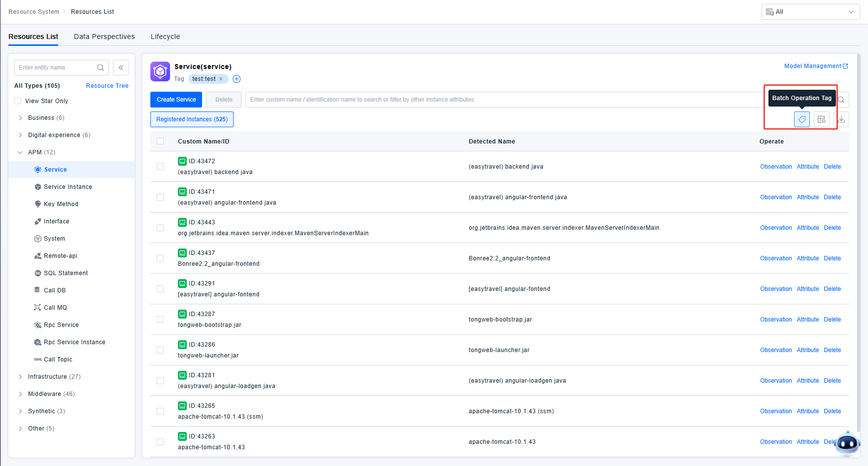Collapse the sidebar with double-chevron icon
Image resolution: width=868 pixels, height=466 pixels.
121,68
